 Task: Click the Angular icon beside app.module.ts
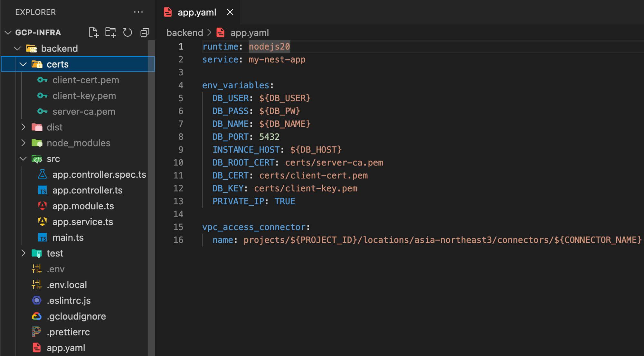42,206
